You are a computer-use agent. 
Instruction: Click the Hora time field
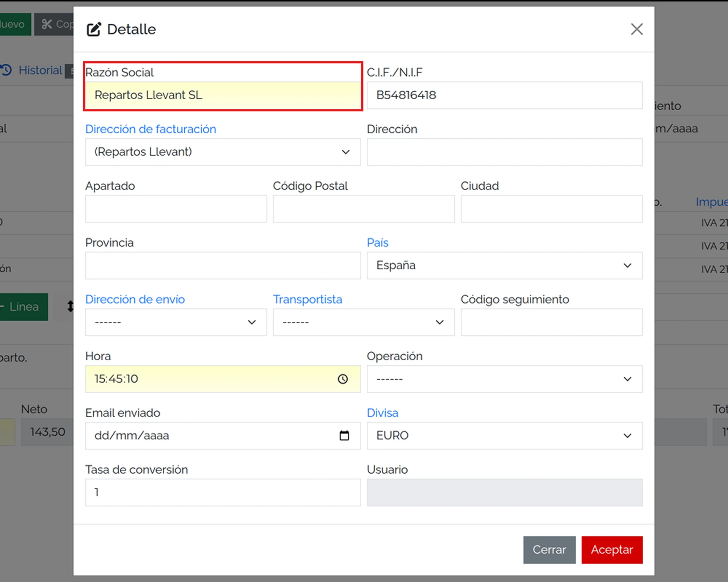[x=223, y=379]
